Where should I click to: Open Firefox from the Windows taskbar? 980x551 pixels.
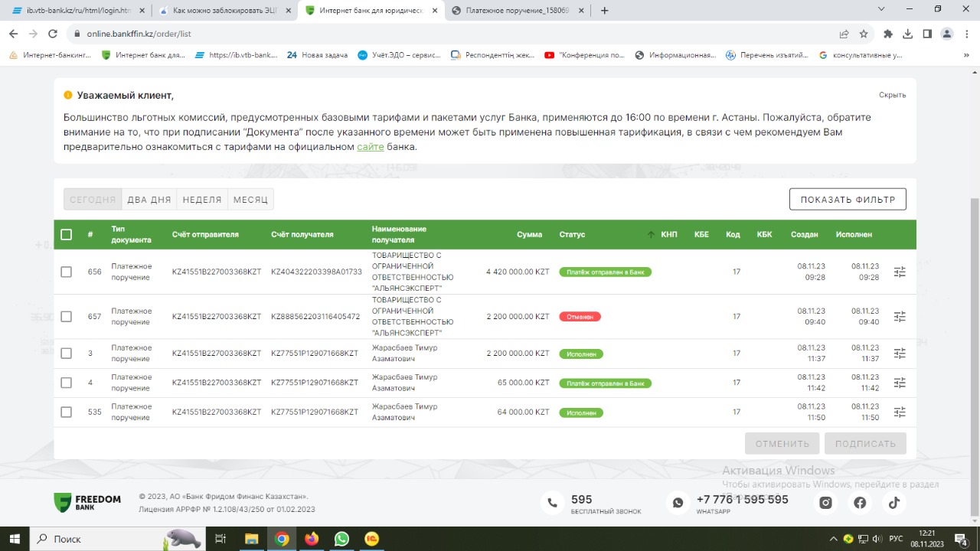click(312, 539)
